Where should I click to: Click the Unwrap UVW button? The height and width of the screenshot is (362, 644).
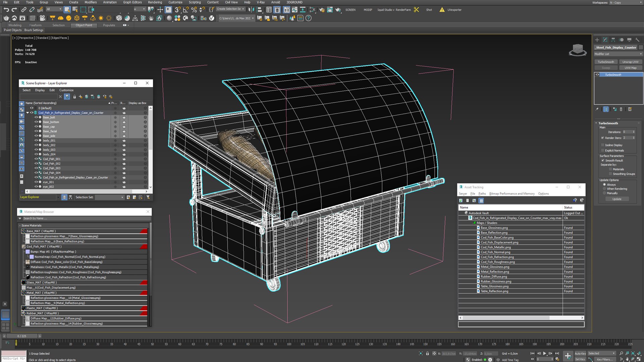pos(630,62)
